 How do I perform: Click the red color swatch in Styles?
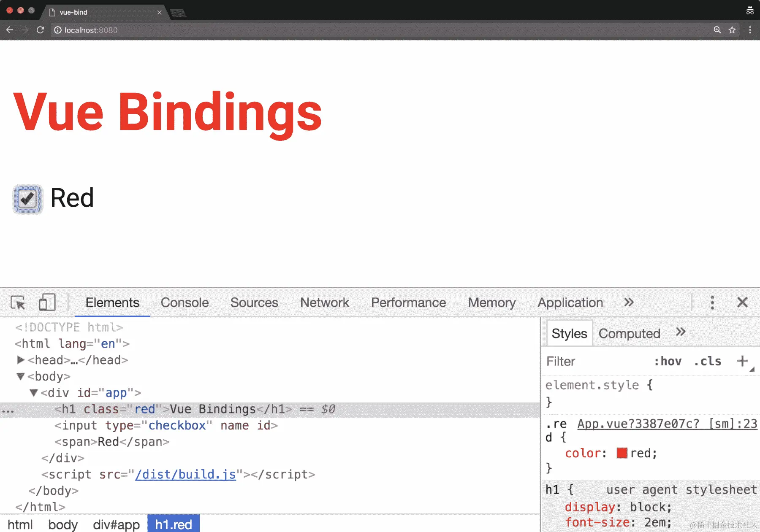click(622, 453)
